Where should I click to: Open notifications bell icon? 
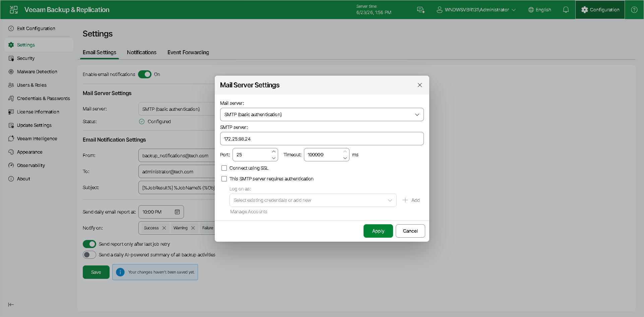click(566, 10)
